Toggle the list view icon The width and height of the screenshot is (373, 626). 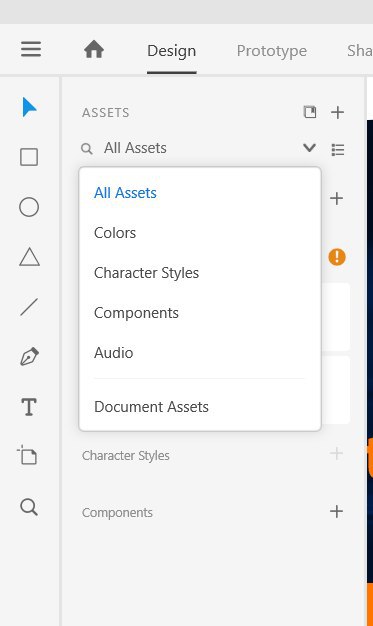338,150
